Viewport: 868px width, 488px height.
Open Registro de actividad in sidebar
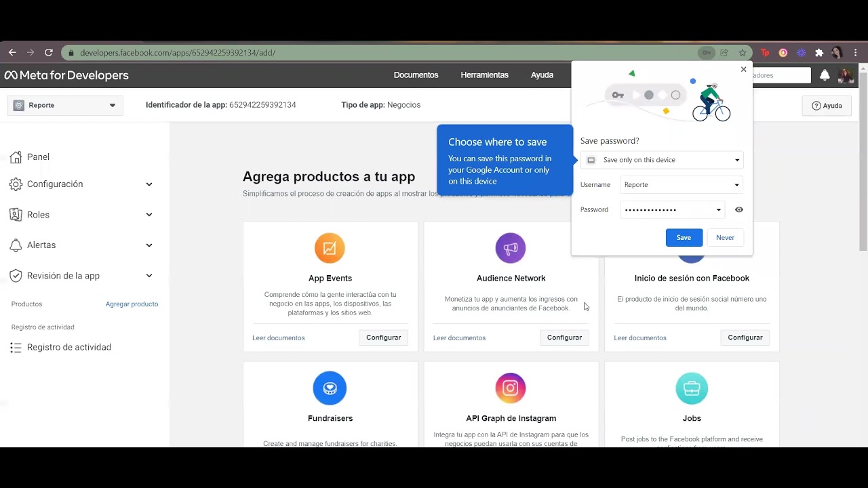(68, 348)
